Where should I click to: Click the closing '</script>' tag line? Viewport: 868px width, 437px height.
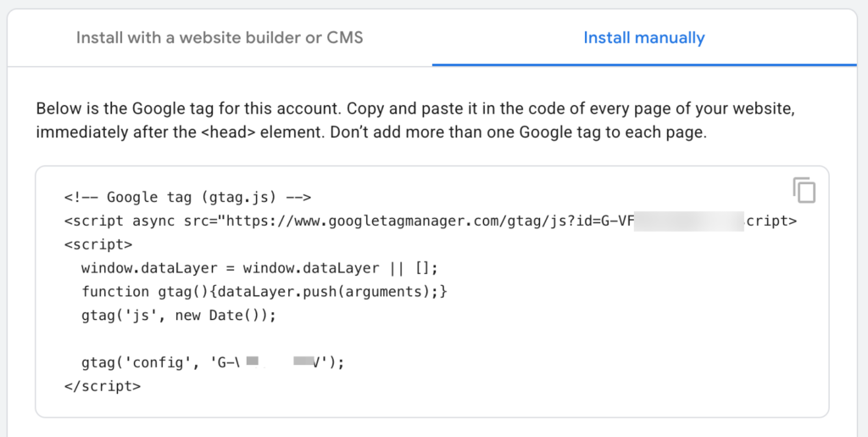tap(103, 386)
